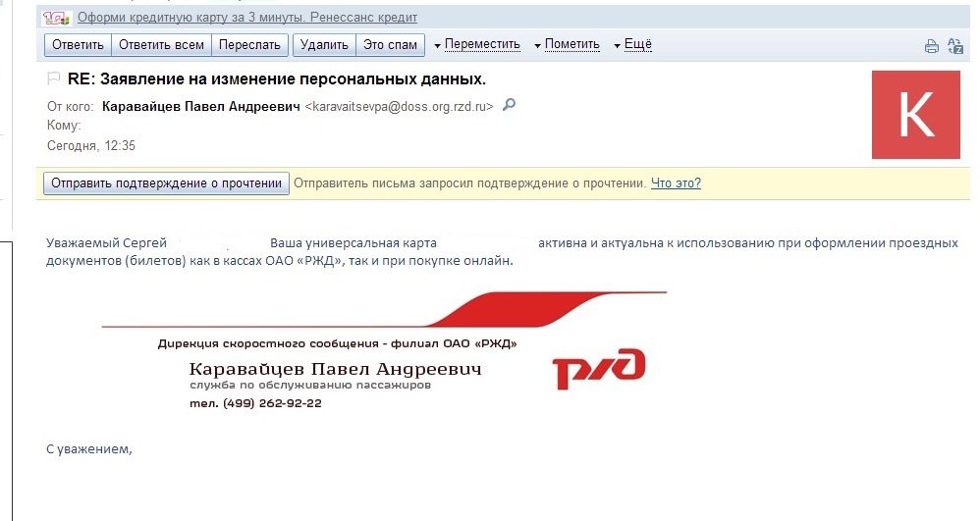
Task: Open the Что это? link
Action: (676, 183)
